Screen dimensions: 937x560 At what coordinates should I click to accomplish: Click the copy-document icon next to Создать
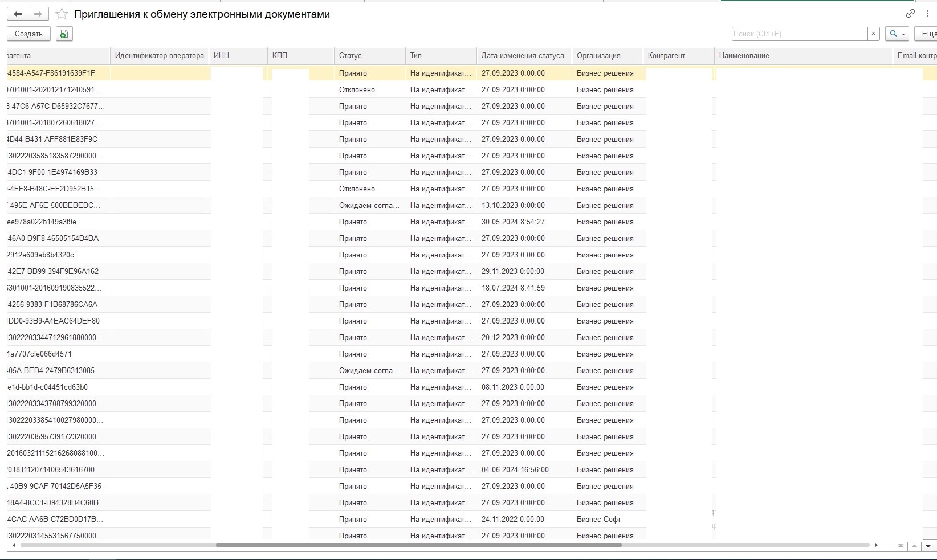point(64,34)
